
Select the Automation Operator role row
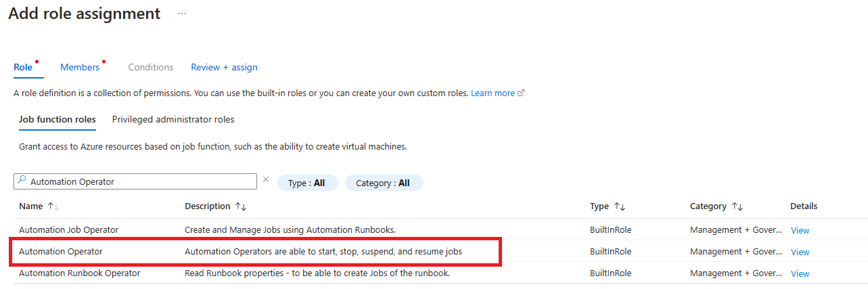pyautogui.click(x=61, y=252)
